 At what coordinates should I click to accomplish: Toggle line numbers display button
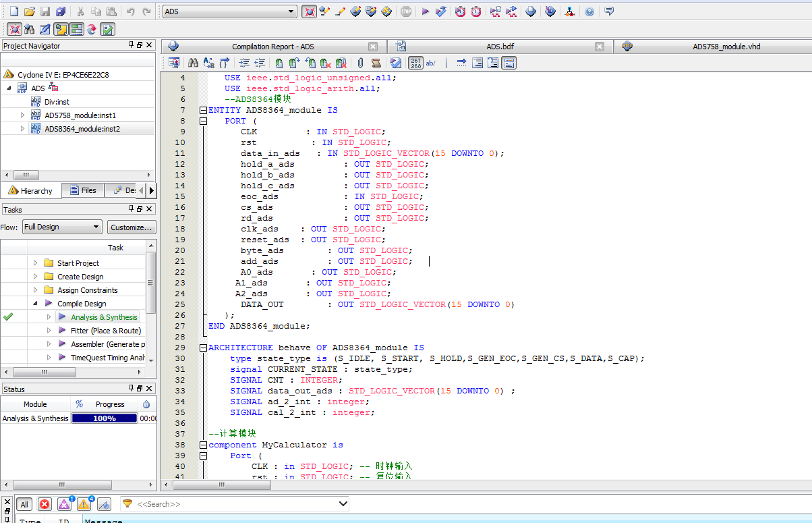(415, 63)
